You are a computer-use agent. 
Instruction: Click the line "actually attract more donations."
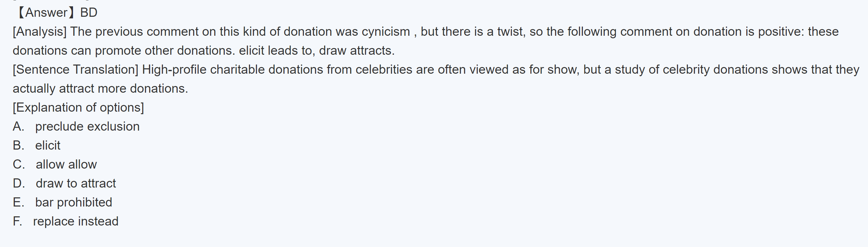point(100,89)
